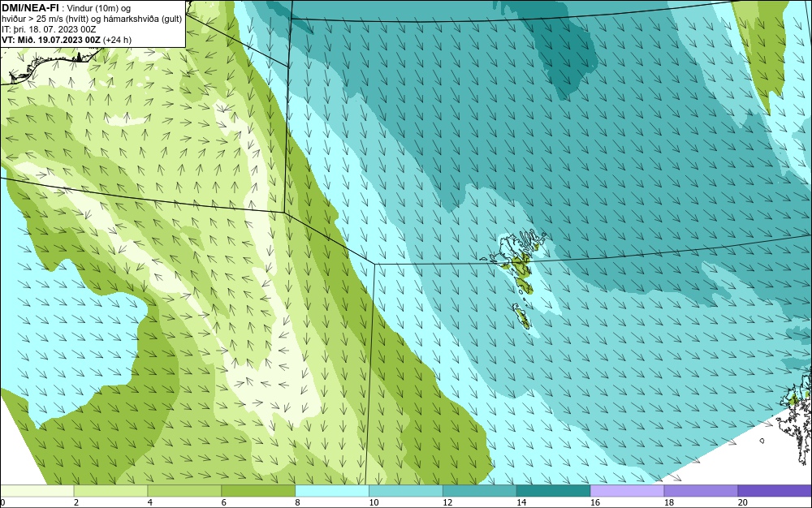Click the legend label '20'
This screenshot has width=812, height=508.
point(743,502)
